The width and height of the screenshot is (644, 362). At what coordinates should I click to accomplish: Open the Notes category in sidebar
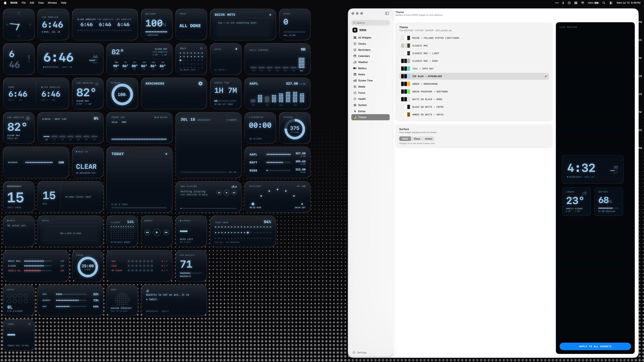pyautogui.click(x=370, y=74)
